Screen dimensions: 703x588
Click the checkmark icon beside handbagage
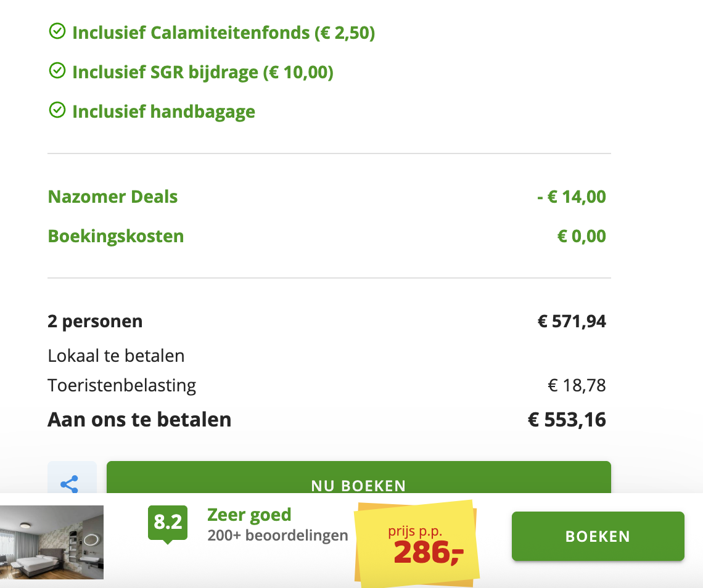[57, 111]
